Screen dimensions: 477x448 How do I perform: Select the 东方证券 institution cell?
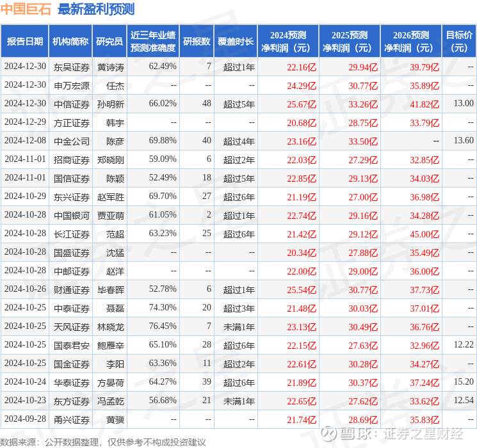coord(72,401)
